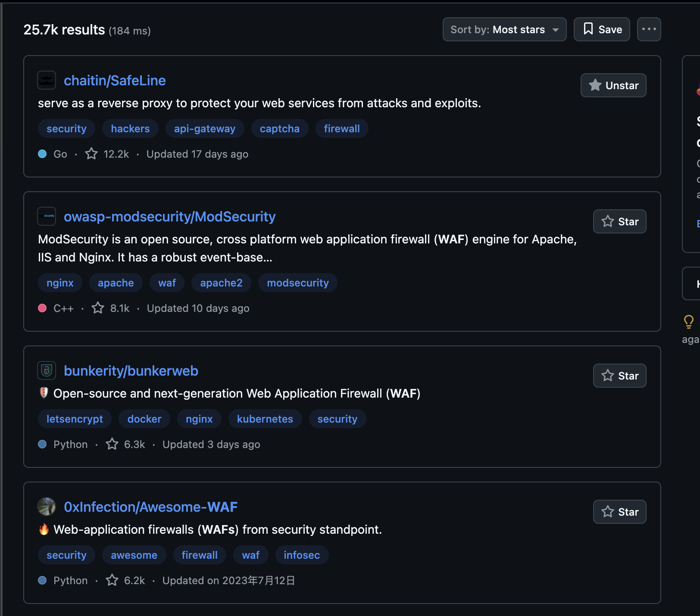Unstar the chaitin/SafeLine repository
The image size is (700, 616).
[613, 85]
